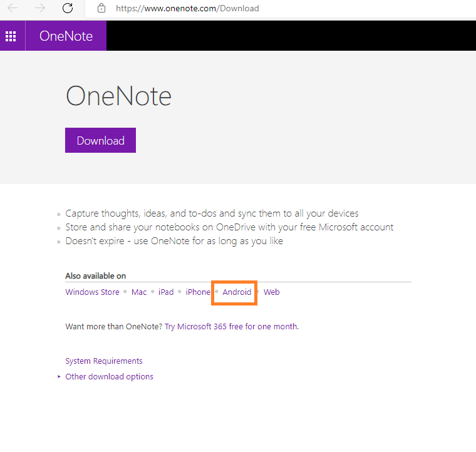
Task: Click the purple Download button
Action: pyautogui.click(x=100, y=140)
